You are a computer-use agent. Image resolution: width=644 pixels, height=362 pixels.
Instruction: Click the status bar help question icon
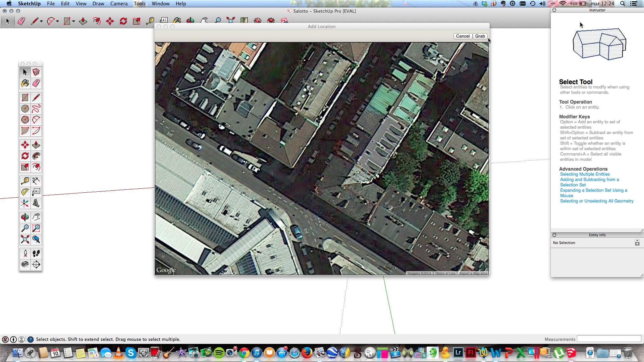coord(30,340)
